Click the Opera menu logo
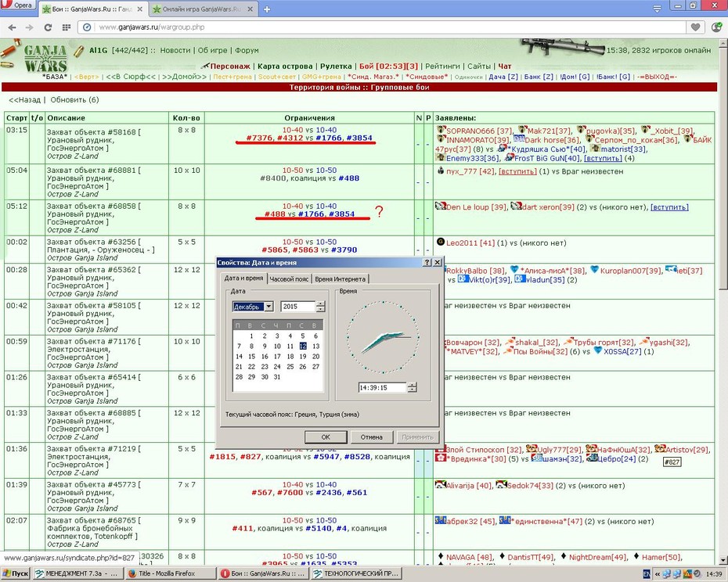The height and width of the screenshot is (582, 728). pyautogui.click(x=18, y=5)
